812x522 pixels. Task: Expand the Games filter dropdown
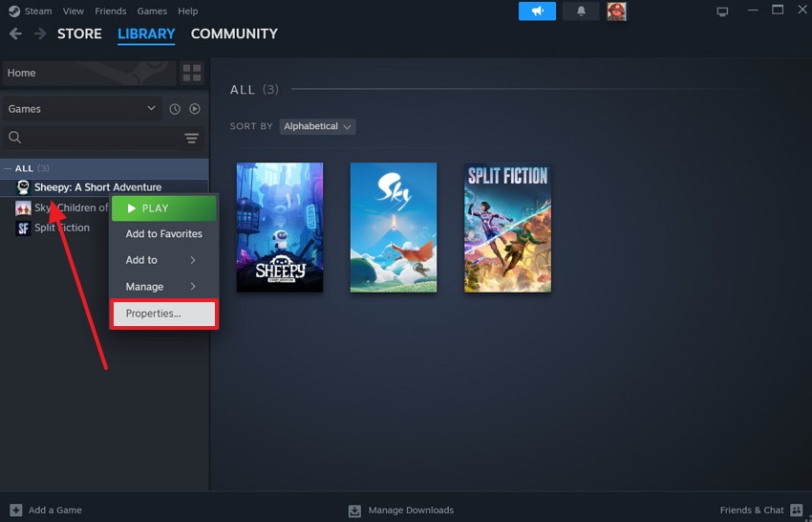click(82, 109)
